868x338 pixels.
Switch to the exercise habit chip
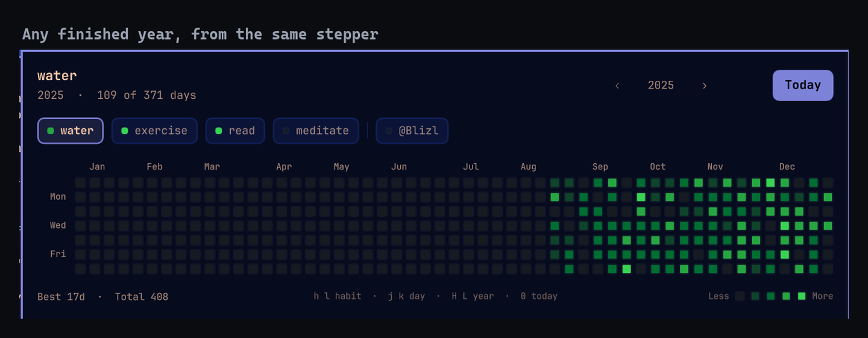154,131
